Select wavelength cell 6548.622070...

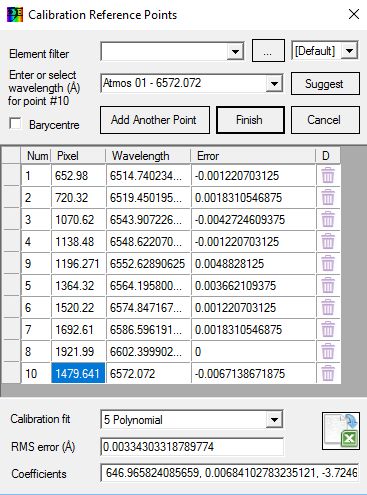[148, 241]
